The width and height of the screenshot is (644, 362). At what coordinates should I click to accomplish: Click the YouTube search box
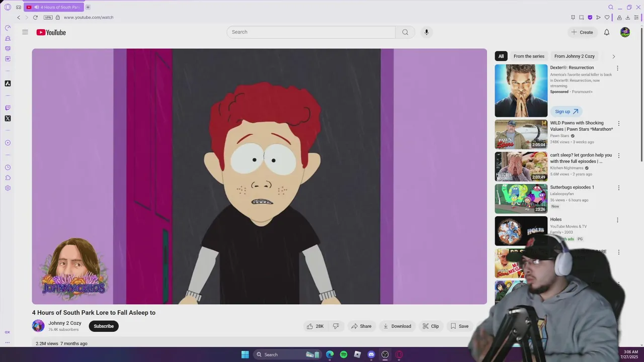311,32
